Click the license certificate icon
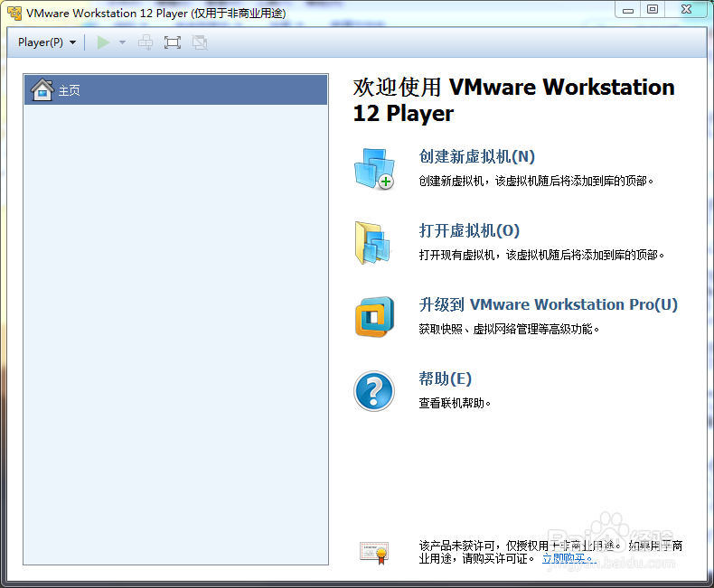The height and width of the screenshot is (588, 714). (x=374, y=553)
